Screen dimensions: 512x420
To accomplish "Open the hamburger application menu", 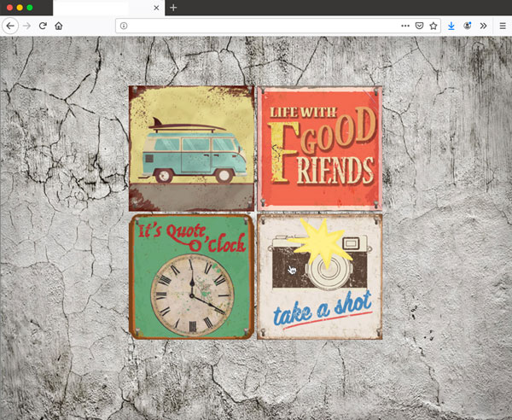I will pos(503,26).
